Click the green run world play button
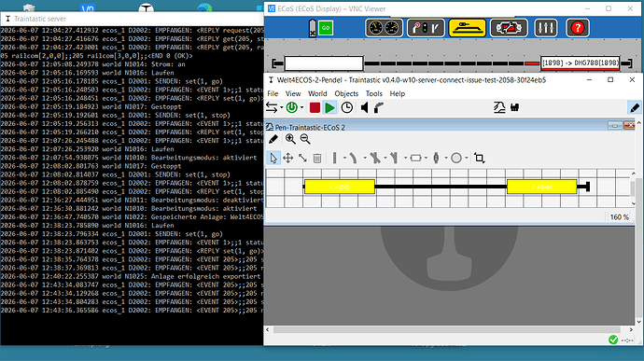644x361 pixels. [x=329, y=107]
